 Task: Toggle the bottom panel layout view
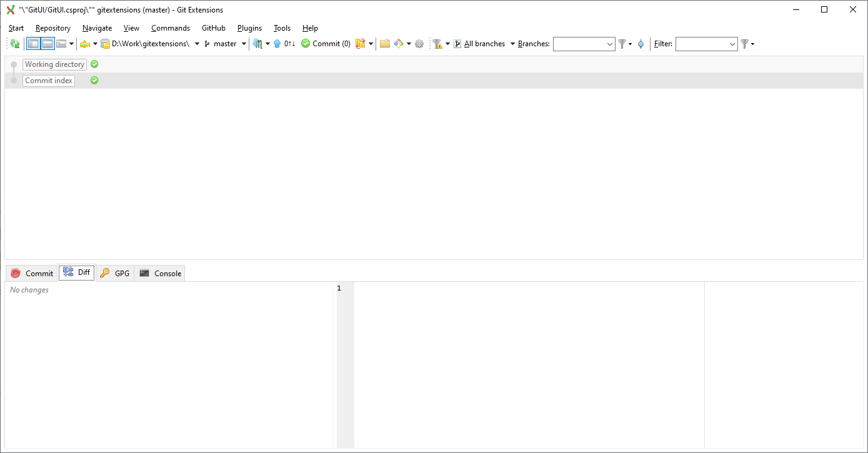coord(47,43)
